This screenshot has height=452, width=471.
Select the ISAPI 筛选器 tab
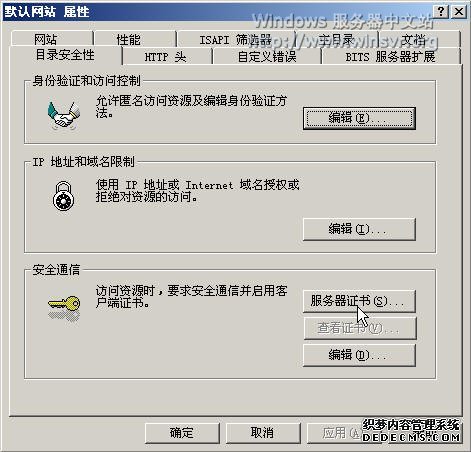236,39
